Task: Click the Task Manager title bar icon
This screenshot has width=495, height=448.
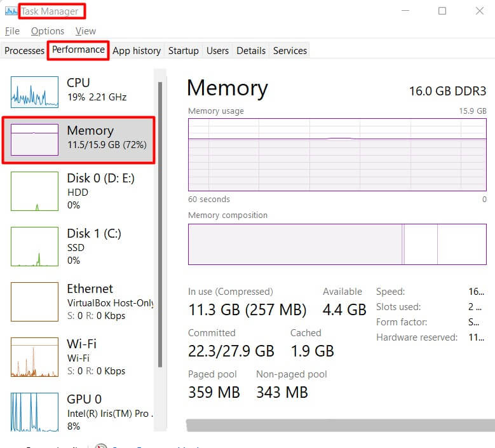Action: pos(11,11)
